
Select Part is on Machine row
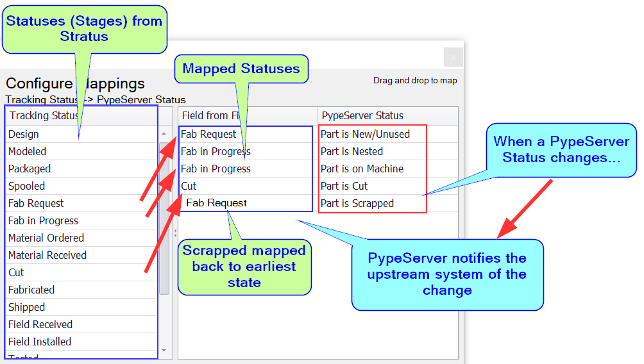coord(388,169)
